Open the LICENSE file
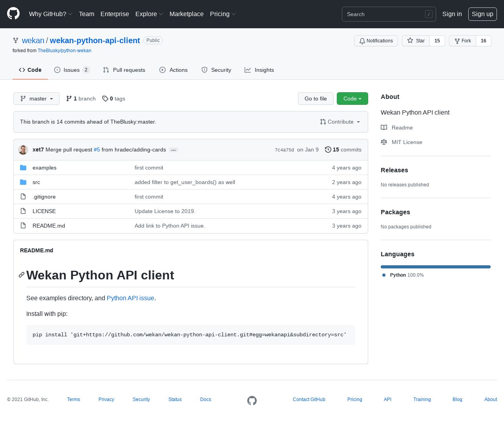 (44, 211)
